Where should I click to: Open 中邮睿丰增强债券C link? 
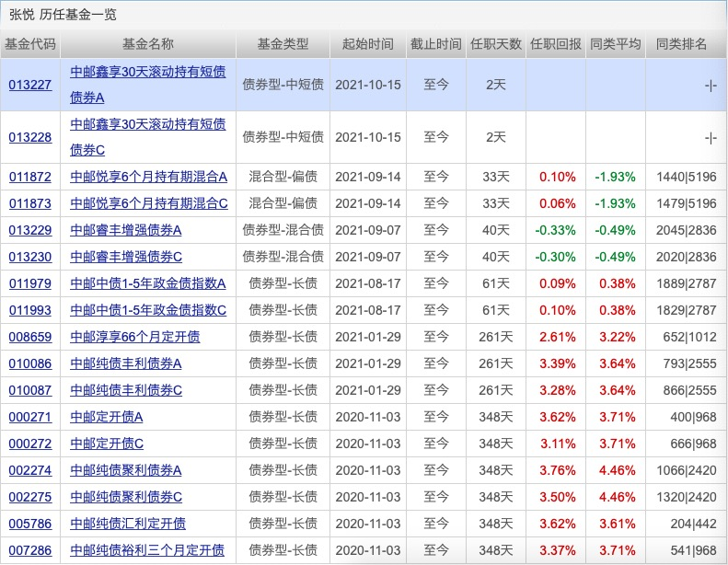(x=126, y=257)
